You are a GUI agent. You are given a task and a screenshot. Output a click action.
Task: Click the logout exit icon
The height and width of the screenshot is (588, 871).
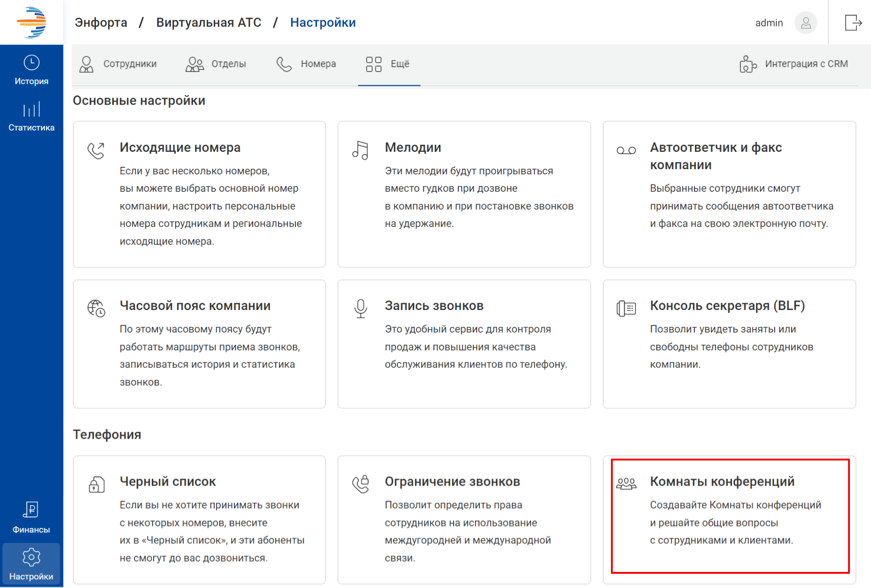coord(853,22)
